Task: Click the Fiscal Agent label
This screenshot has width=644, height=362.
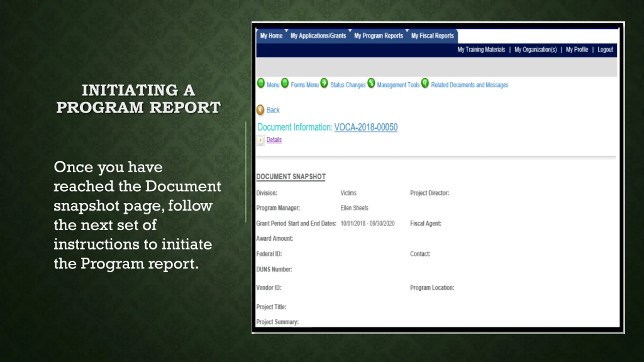Action: [426, 223]
